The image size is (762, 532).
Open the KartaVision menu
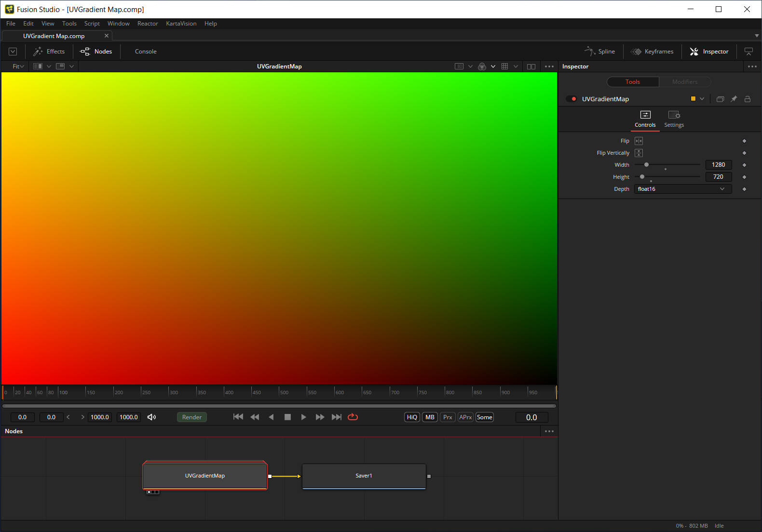coord(181,24)
